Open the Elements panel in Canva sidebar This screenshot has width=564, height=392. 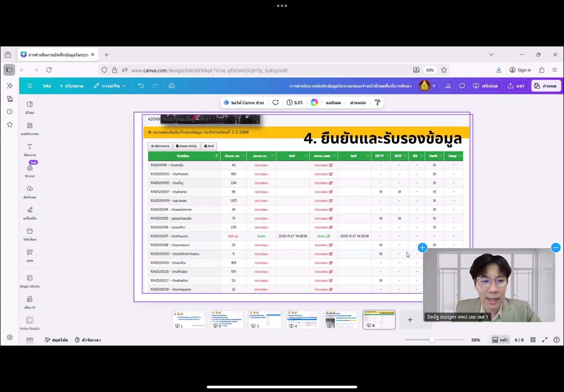[x=30, y=128]
